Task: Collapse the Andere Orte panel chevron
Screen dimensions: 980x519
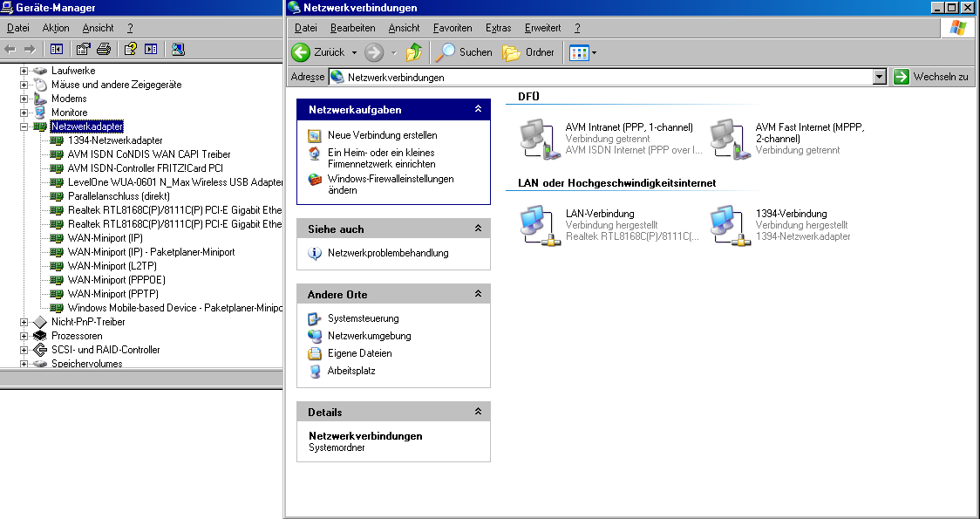Action: (x=478, y=294)
